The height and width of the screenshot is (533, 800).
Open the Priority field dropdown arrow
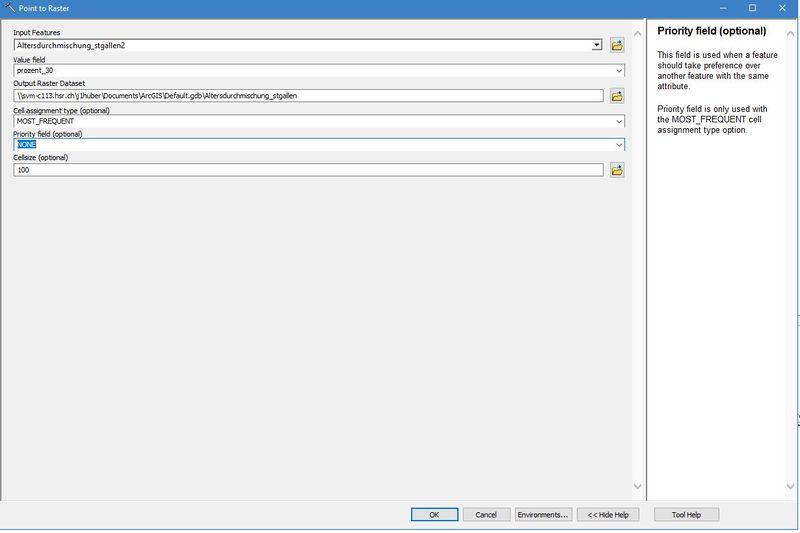point(619,145)
